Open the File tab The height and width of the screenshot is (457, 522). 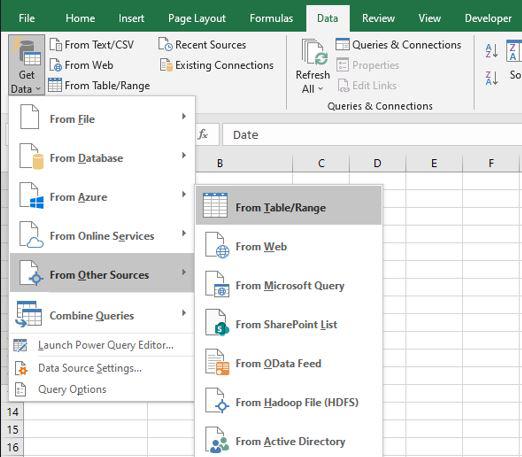[26, 18]
